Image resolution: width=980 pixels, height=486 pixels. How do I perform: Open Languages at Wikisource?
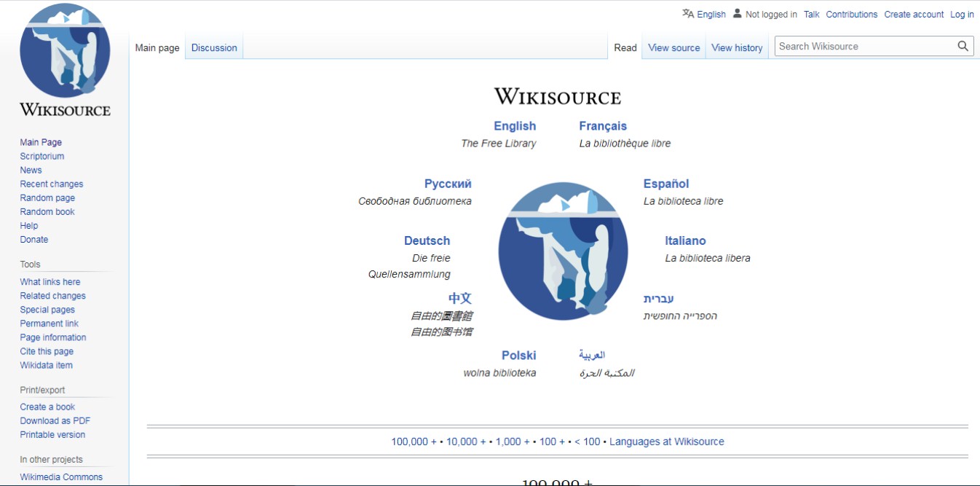(x=667, y=442)
